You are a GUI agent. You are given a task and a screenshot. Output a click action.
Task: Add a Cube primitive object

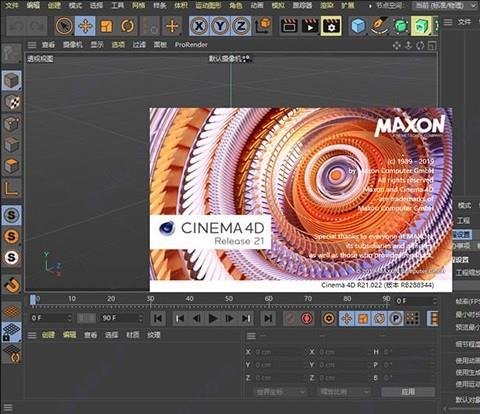(358, 26)
